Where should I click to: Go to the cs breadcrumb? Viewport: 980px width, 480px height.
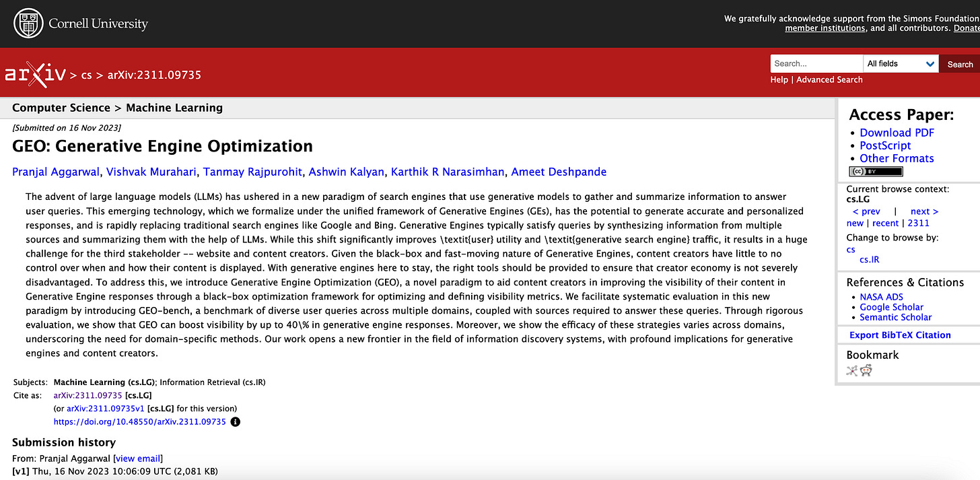(x=86, y=75)
